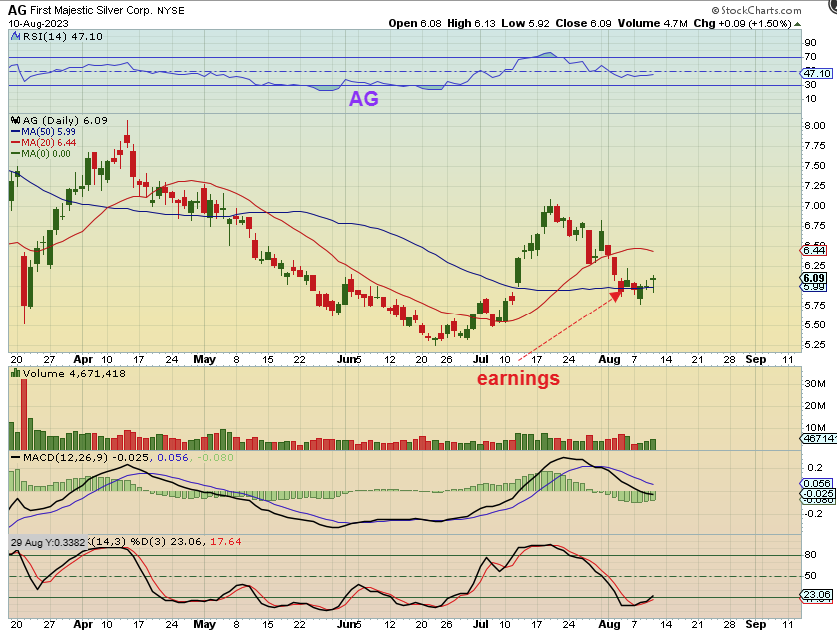This screenshot has width=837, height=630.
Task: Click the MA(20) 6.44 legend entry
Action: (x=43, y=143)
